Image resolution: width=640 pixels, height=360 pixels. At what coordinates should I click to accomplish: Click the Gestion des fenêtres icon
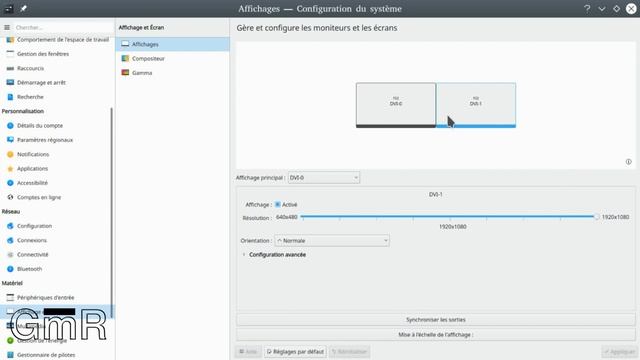(10, 54)
